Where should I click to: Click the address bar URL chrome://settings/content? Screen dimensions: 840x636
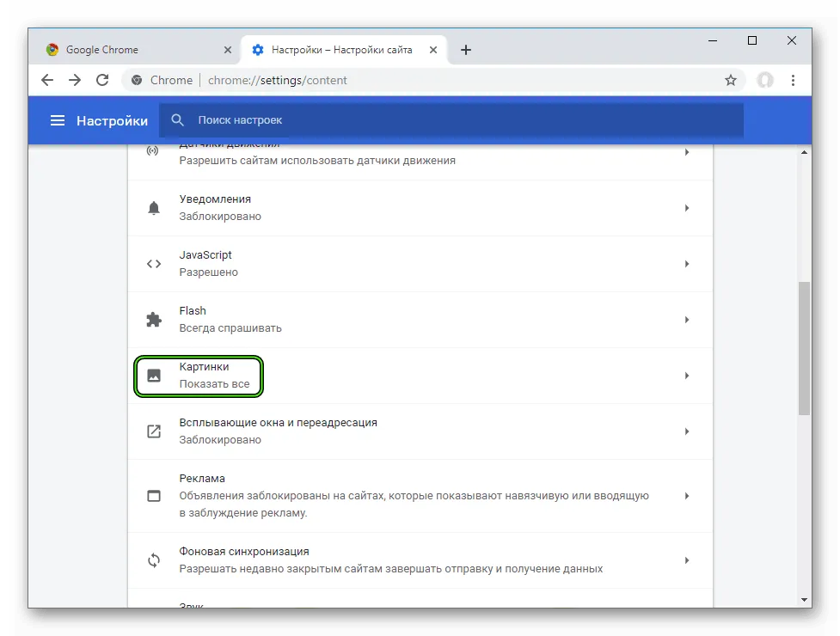(278, 80)
